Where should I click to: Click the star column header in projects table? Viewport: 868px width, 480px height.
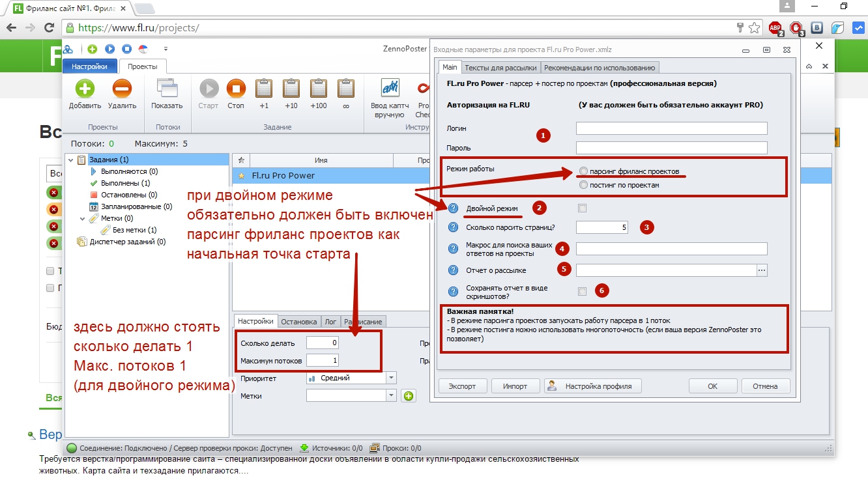click(x=240, y=160)
